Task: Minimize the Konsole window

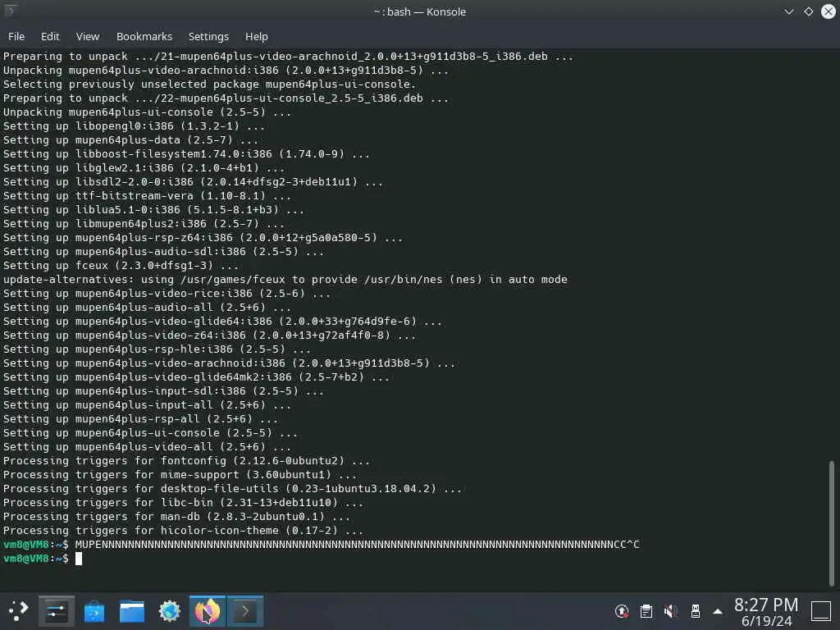Action: click(x=788, y=11)
